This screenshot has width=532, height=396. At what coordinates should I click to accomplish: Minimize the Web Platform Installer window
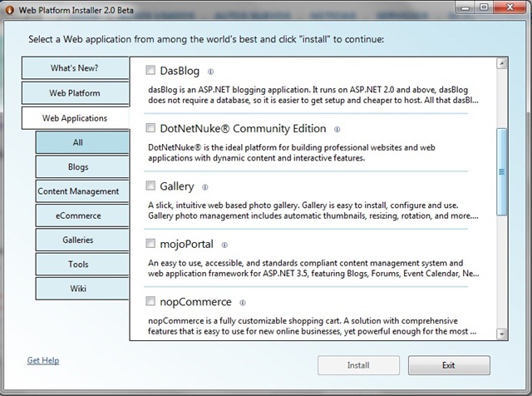[x=465, y=7]
